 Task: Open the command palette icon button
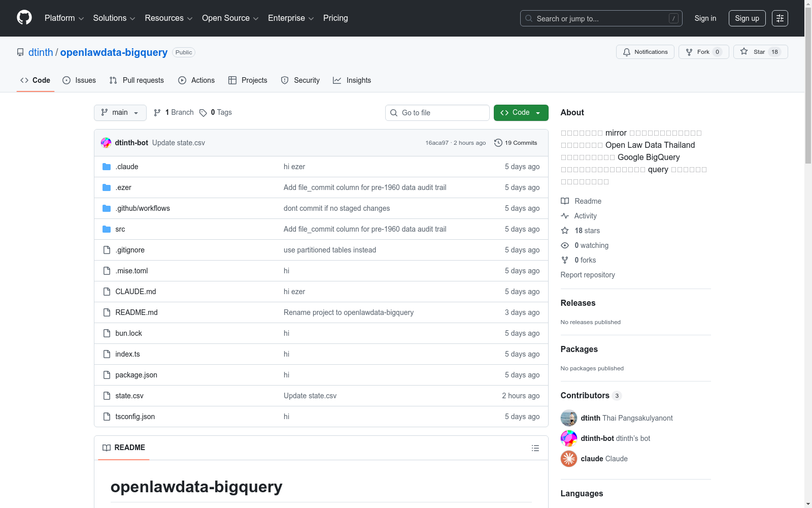pos(780,18)
